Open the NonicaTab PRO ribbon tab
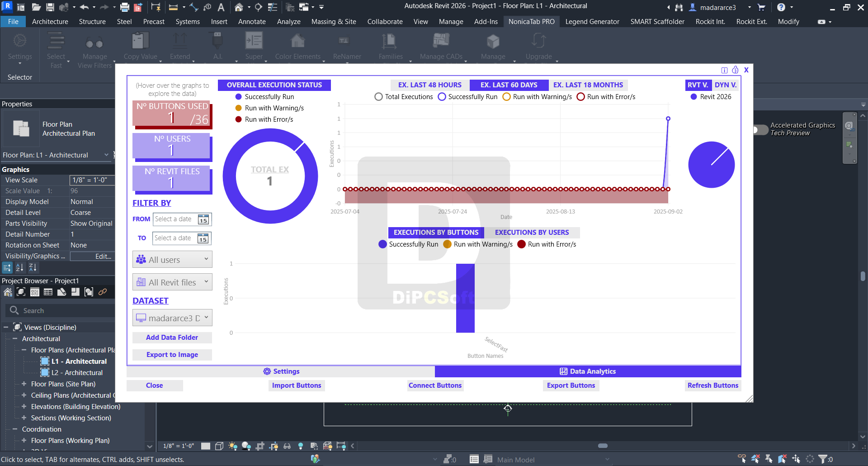The height and width of the screenshot is (466, 868). [x=531, y=22]
